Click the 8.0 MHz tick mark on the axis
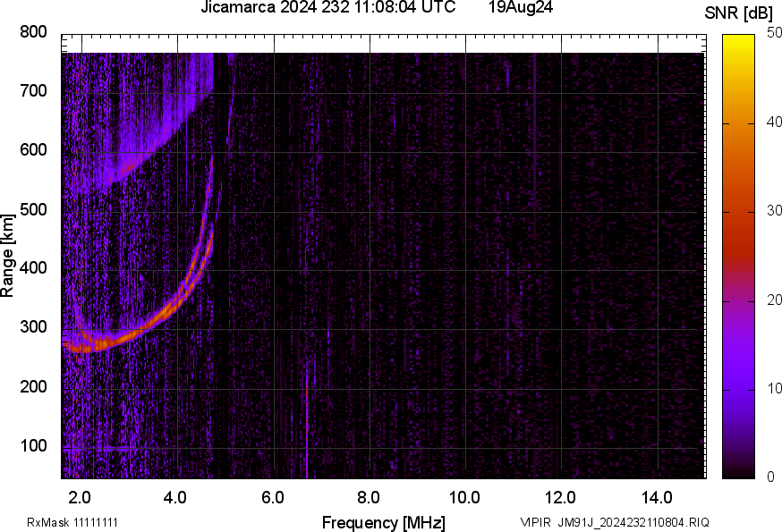Screen dimensions: 782x532 click(x=369, y=478)
